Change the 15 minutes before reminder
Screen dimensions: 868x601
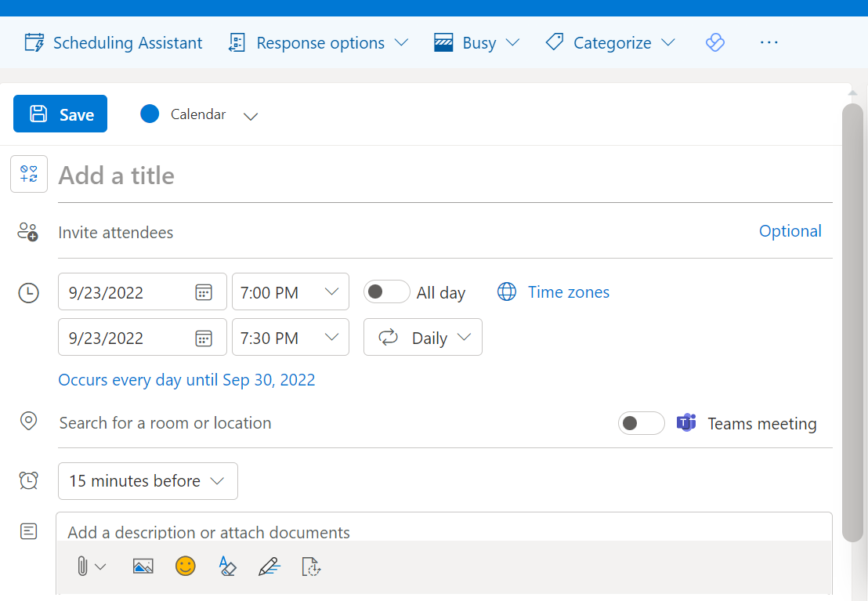click(147, 480)
